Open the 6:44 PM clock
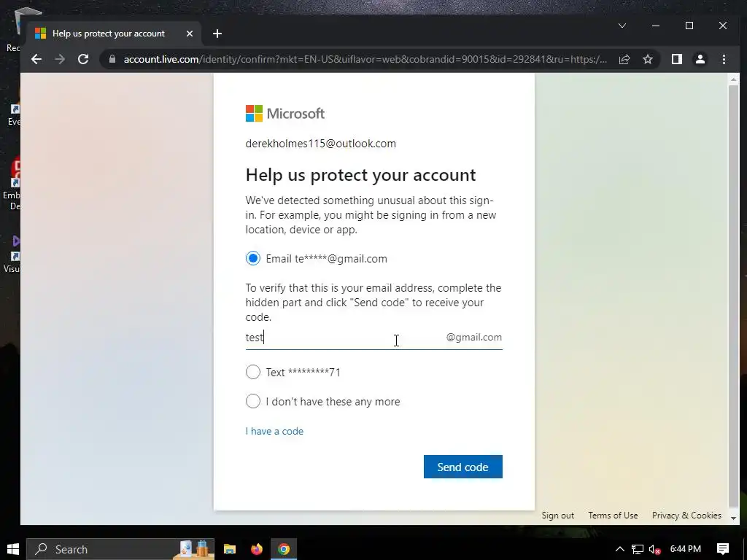The height and width of the screenshot is (560, 747). tap(686, 549)
